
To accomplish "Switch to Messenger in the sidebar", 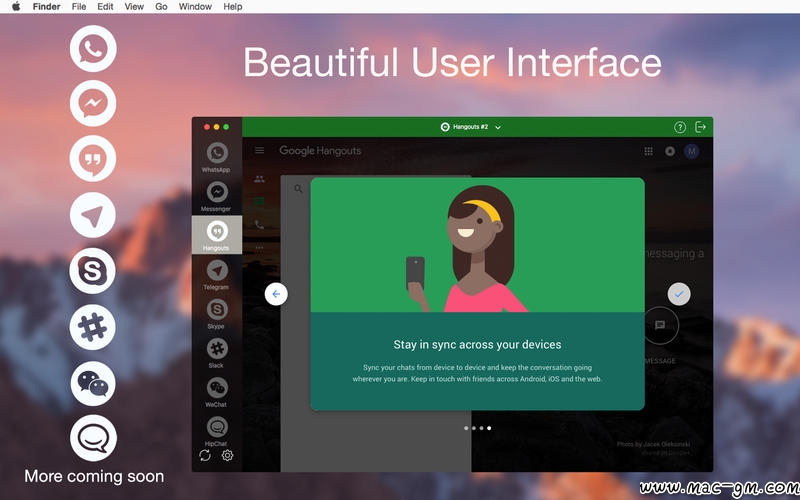I will pos(216,193).
